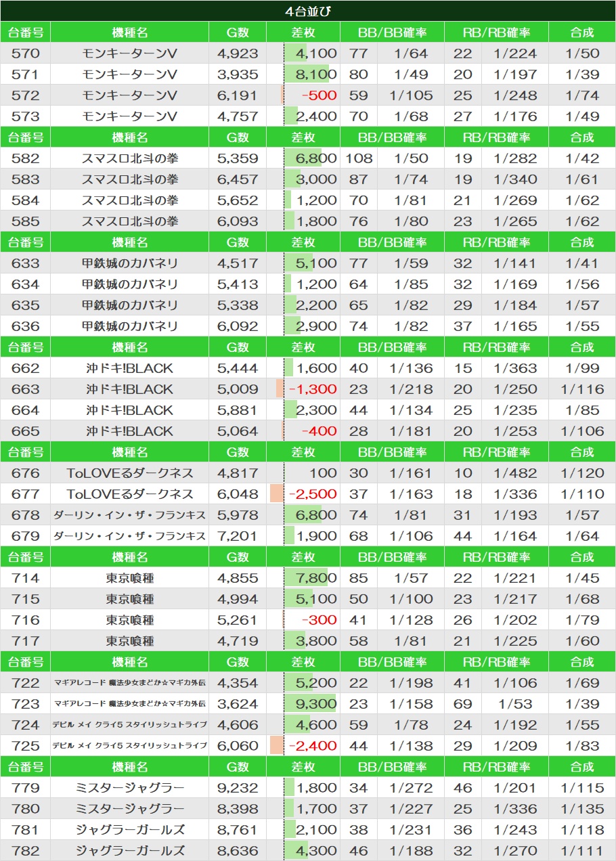Select difference value 6,800 in row 678

pos(303,515)
